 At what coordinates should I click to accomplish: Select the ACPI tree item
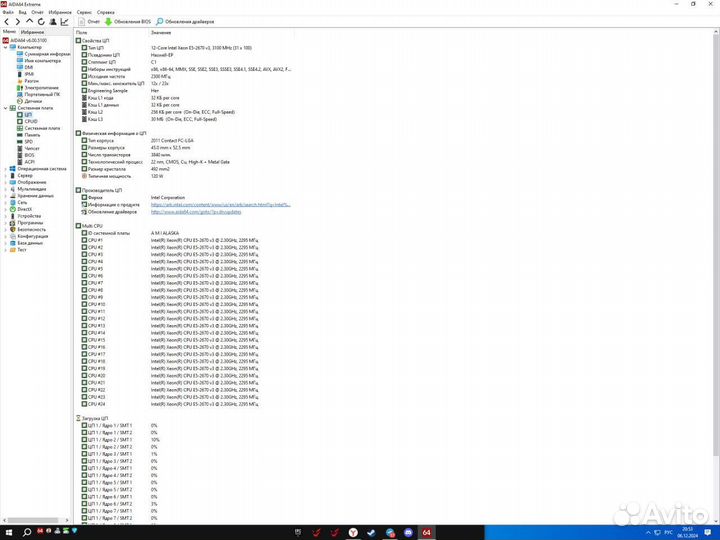pos(26,162)
